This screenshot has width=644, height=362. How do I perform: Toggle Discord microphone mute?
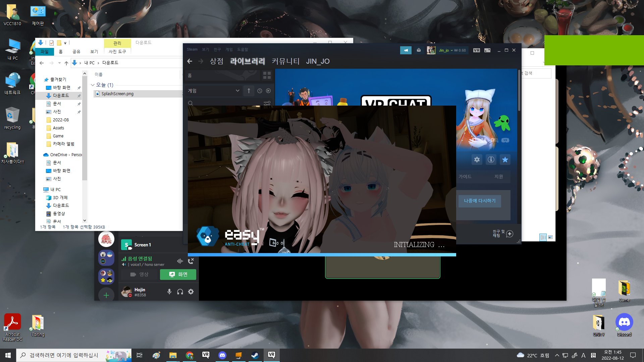[169, 292]
